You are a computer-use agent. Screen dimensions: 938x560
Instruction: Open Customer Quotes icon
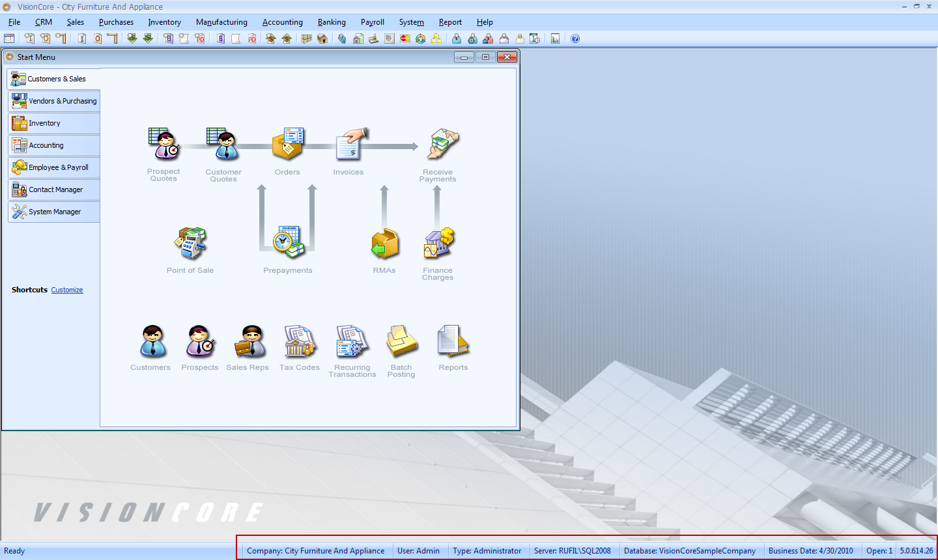click(x=223, y=145)
